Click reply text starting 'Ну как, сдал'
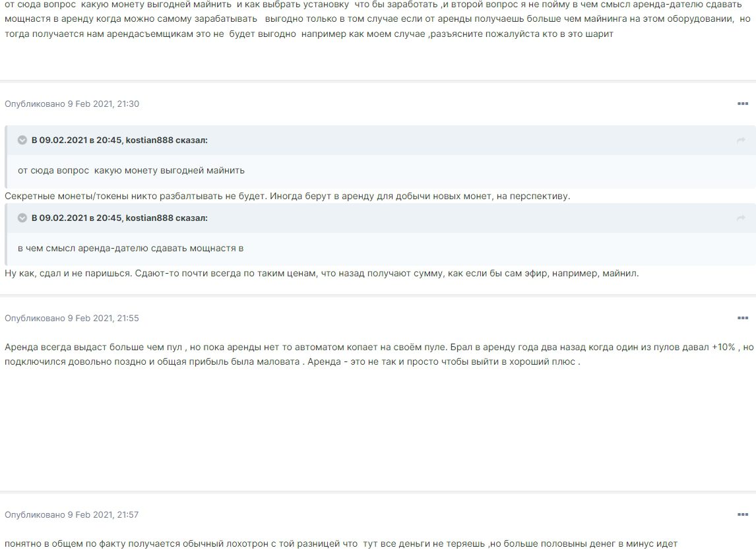Image resolution: width=756 pixels, height=552 pixels. click(x=321, y=273)
